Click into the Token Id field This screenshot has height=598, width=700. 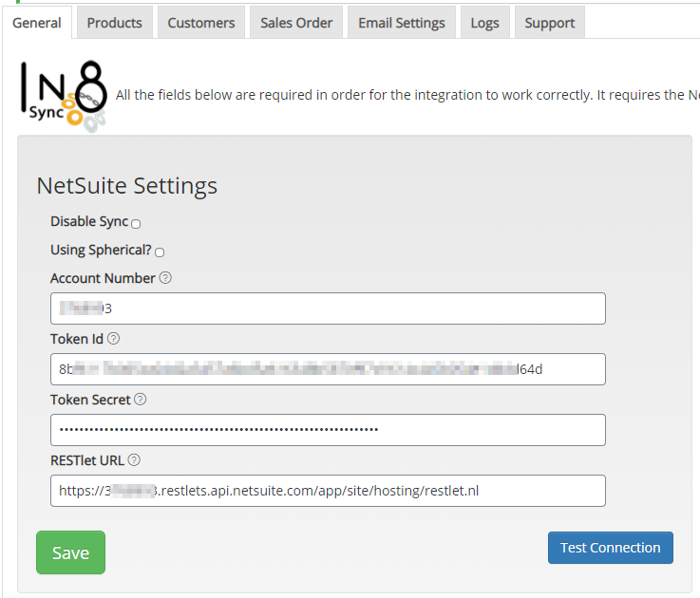(x=328, y=369)
